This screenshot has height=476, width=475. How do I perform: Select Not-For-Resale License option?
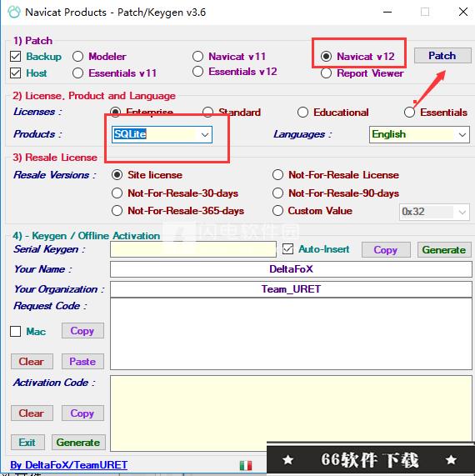click(x=277, y=175)
